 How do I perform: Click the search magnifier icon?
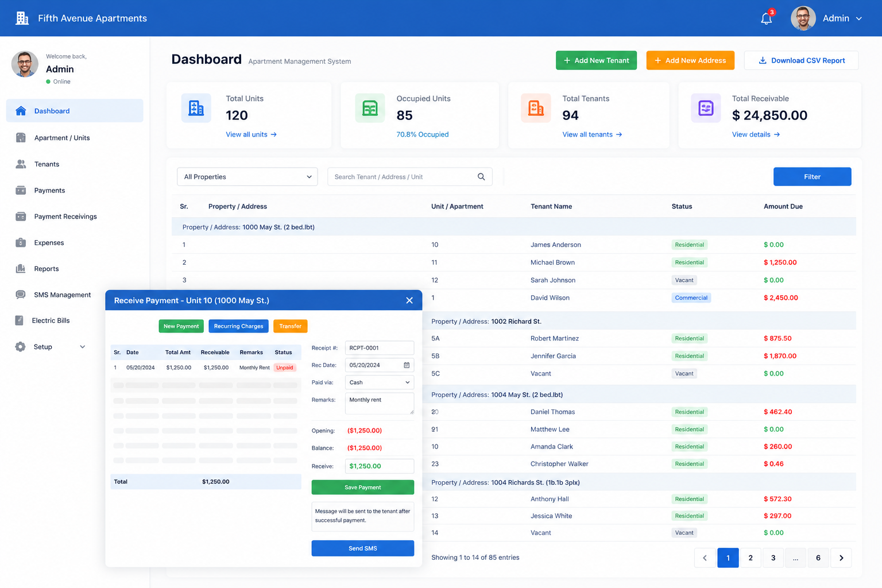[x=481, y=177]
